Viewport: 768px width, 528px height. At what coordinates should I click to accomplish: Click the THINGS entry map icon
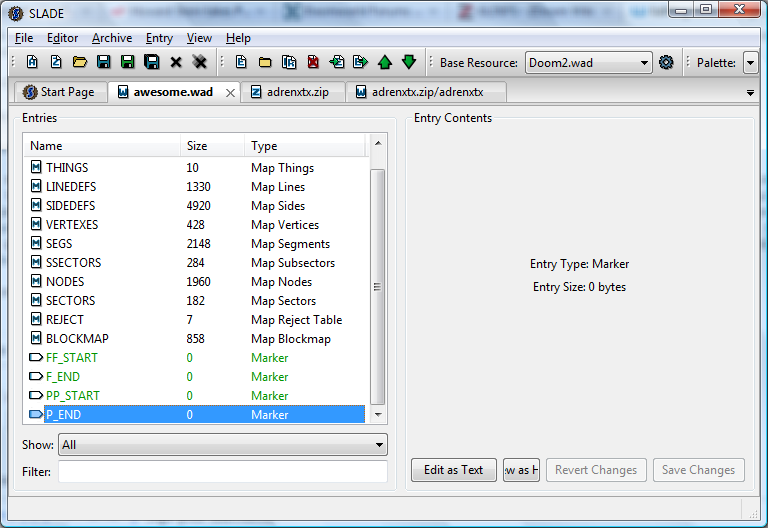coord(36,167)
